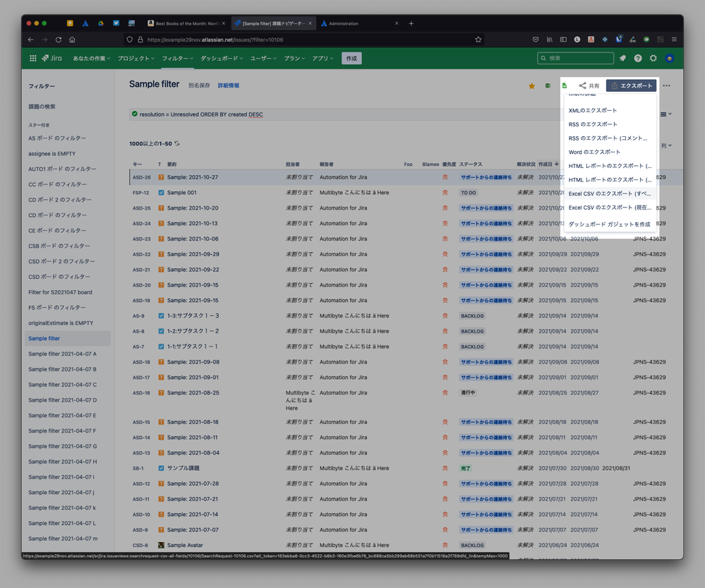Open originalEstimate is EMPTY filter
Screen dimensions: 705x588
click(61, 323)
